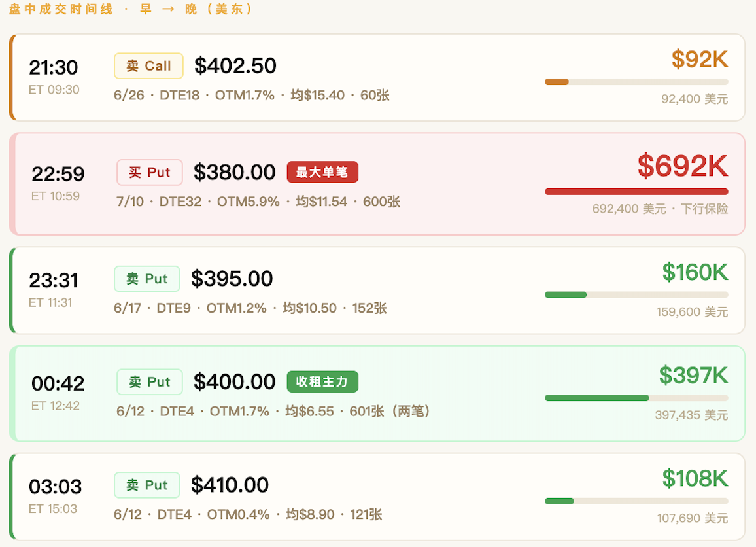Click the ET 09:30 label

(x=54, y=90)
